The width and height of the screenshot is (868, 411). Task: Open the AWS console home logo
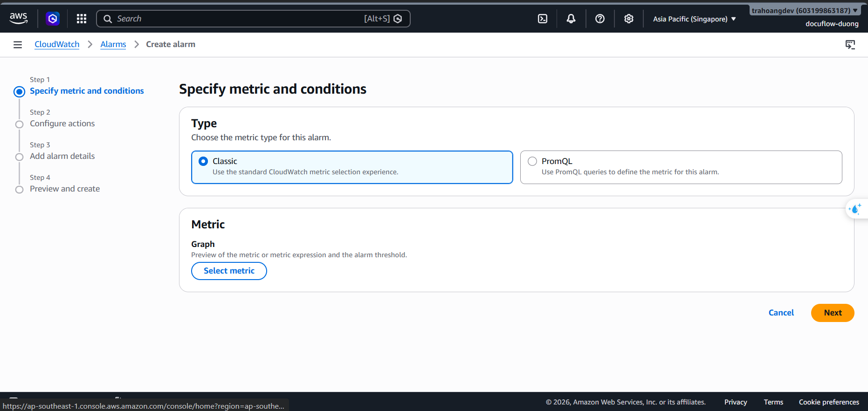pos(19,19)
